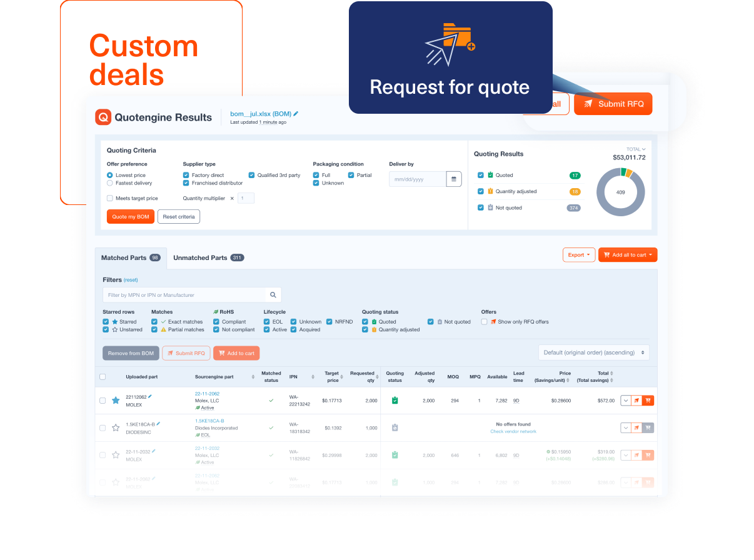The image size is (754, 560).
Task: Click the donut chart showing 409
Action: pos(620,192)
